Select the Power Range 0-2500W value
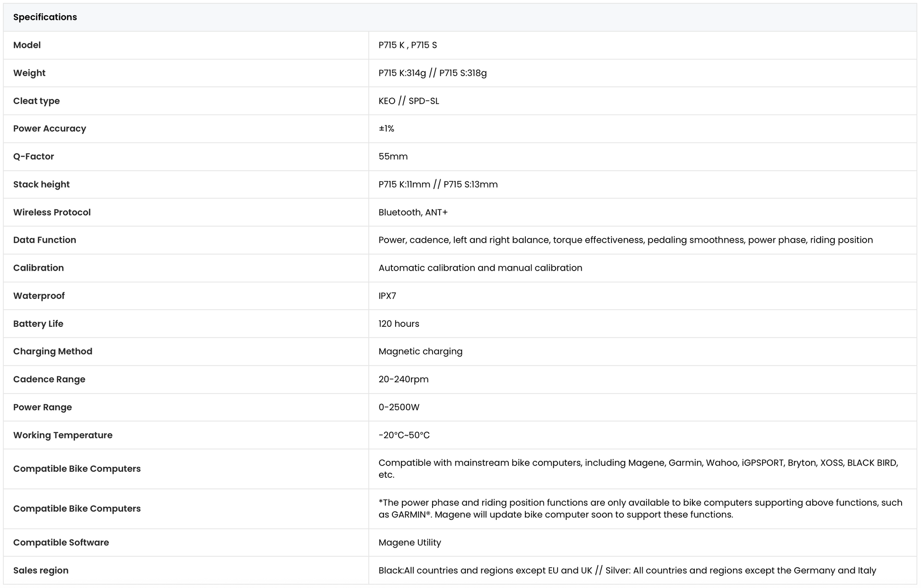The height and width of the screenshot is (588, 921). pos(399,407)
